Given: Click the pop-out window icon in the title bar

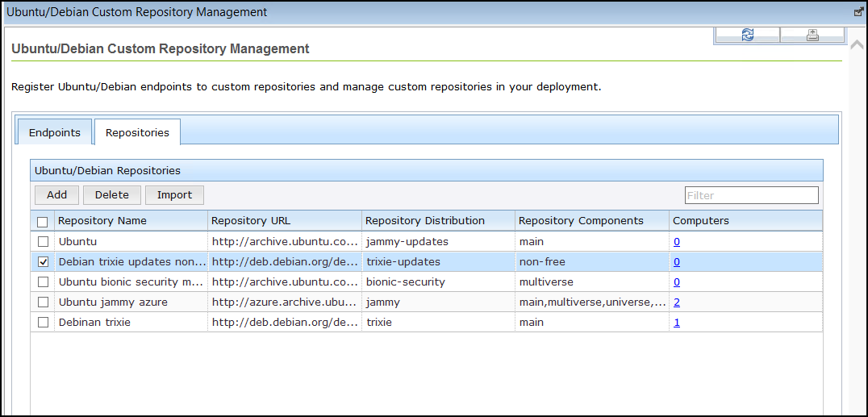Looking at the screenshot, I should click(858, 11).
